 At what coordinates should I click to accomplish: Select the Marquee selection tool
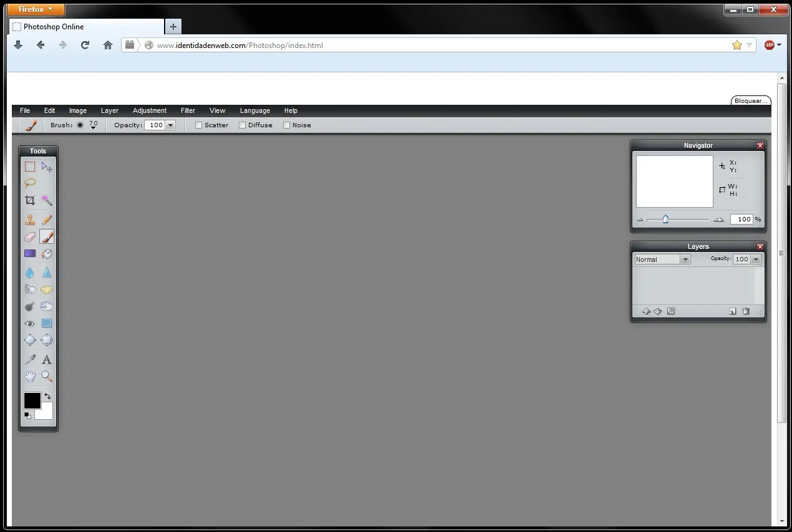pos(29,167)
